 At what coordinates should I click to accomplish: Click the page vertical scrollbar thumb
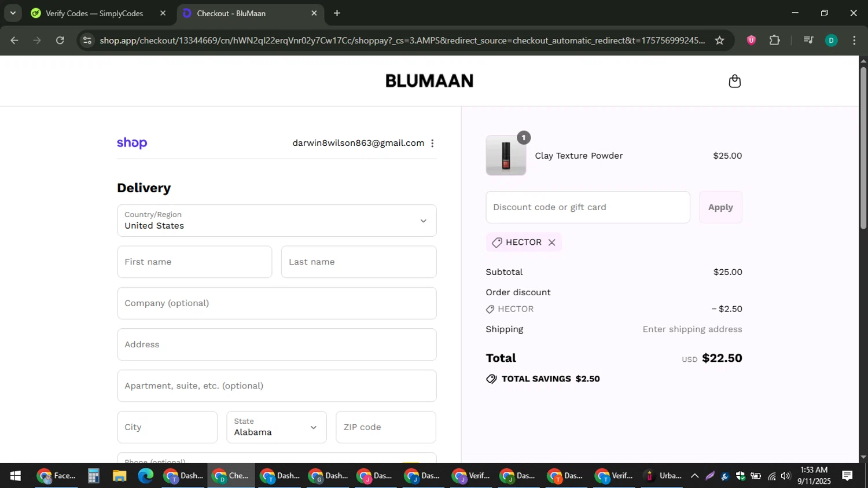click(x=863, y=148)
